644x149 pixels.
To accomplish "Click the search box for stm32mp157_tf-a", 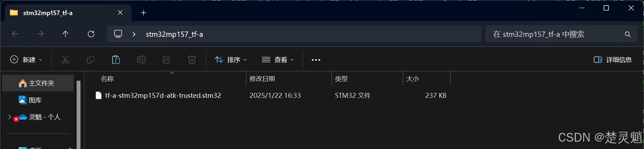I will pos(561,34).
